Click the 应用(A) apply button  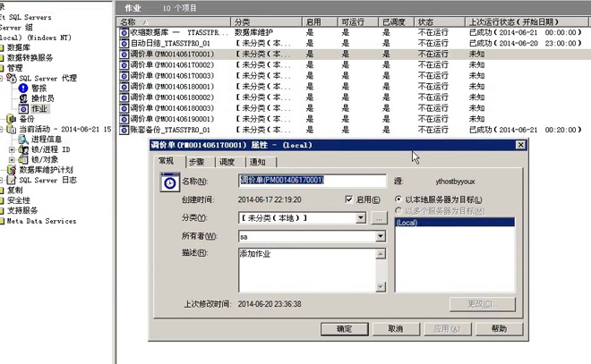tap(448, 328)
